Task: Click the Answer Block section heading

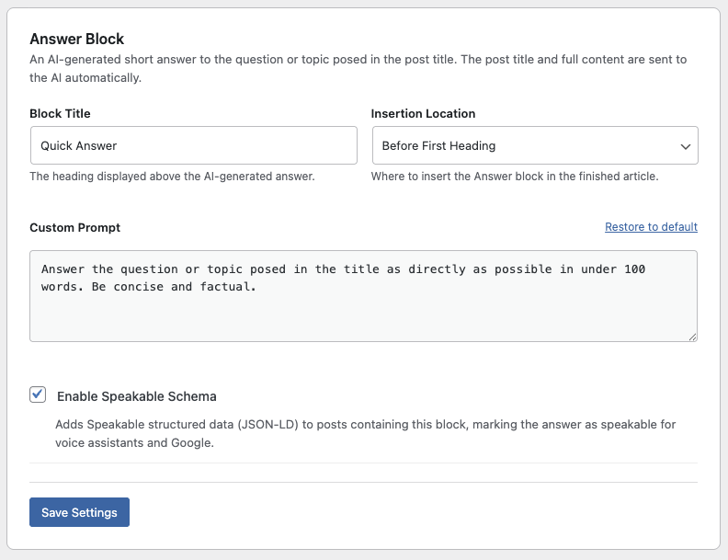Action: click(76, 39)
